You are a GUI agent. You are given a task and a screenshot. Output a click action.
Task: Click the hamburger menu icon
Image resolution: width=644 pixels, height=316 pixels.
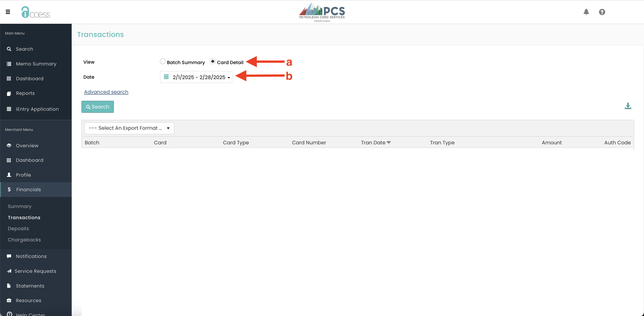pyautogui.click(x=8, y=12)
